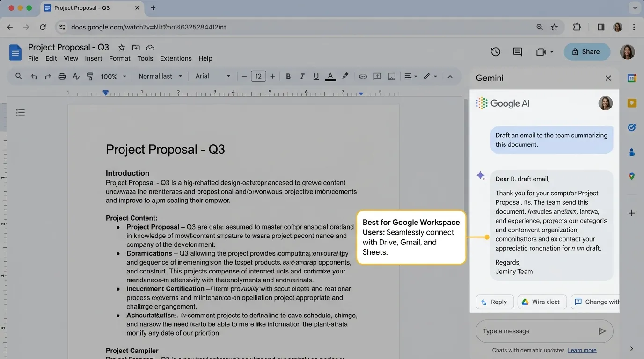Click the move to folder icon

pyautogui.click(x=136, y=47)
